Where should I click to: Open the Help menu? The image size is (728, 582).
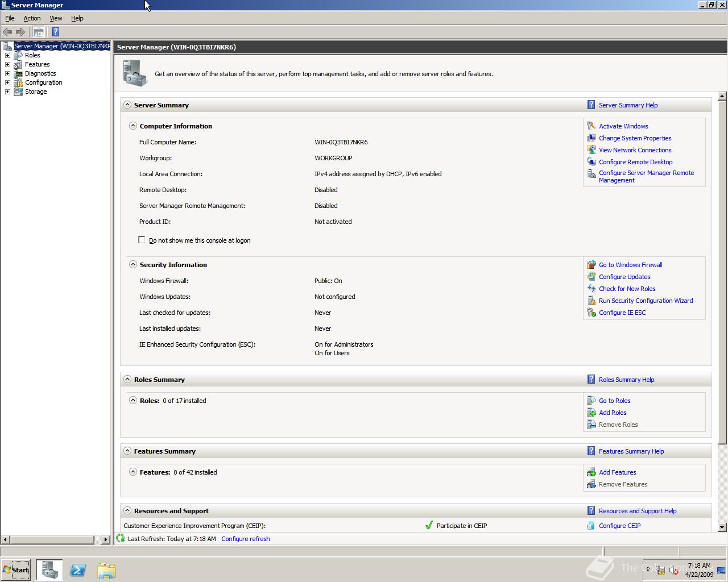coord(77,18)
